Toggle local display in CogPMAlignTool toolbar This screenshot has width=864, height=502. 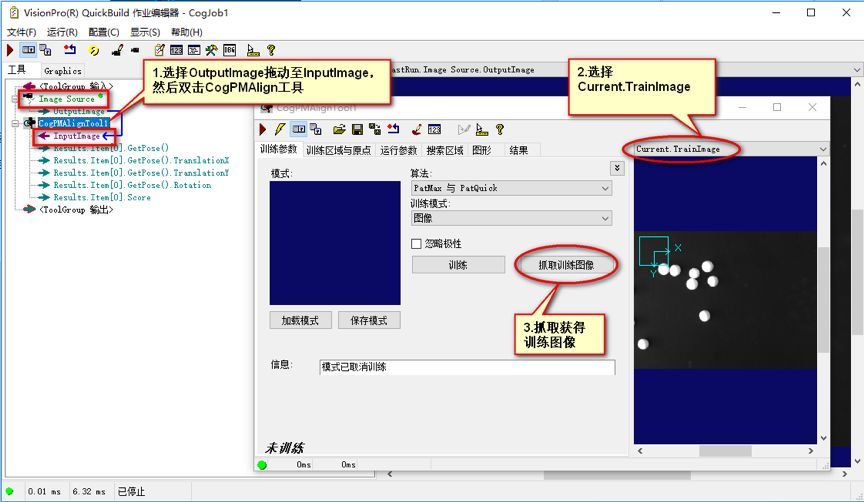(x=299, y=129)
